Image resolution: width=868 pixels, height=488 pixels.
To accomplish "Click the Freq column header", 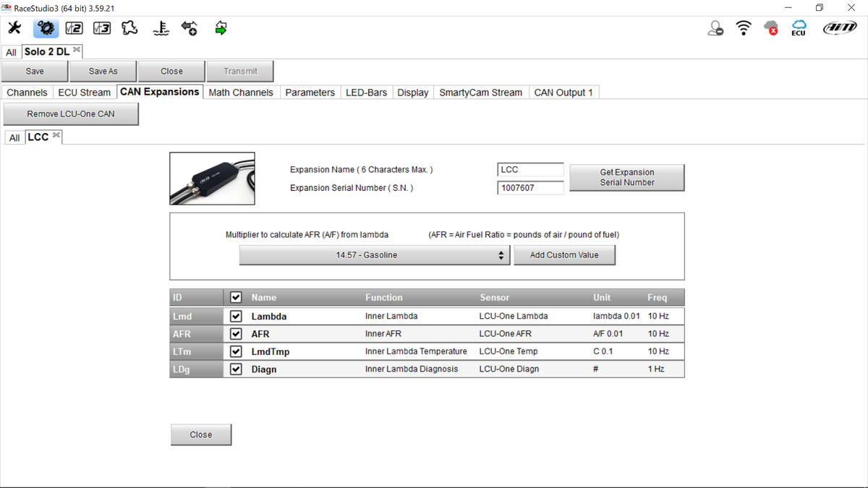I will (658, 297).
